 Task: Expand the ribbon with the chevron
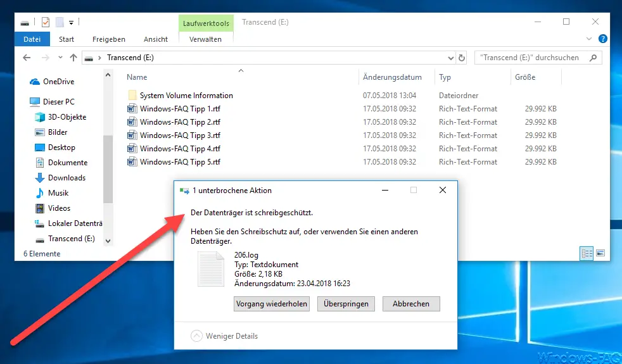(589, 39)
